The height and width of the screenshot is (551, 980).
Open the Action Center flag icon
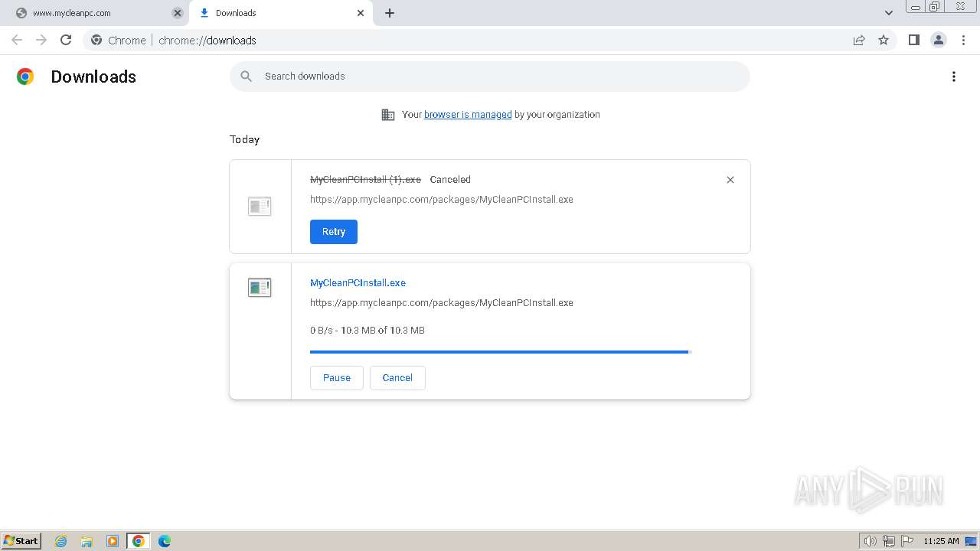907,541
